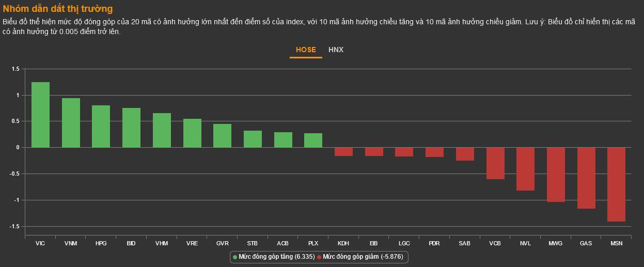Pick the BID green bar

point(131,128)
